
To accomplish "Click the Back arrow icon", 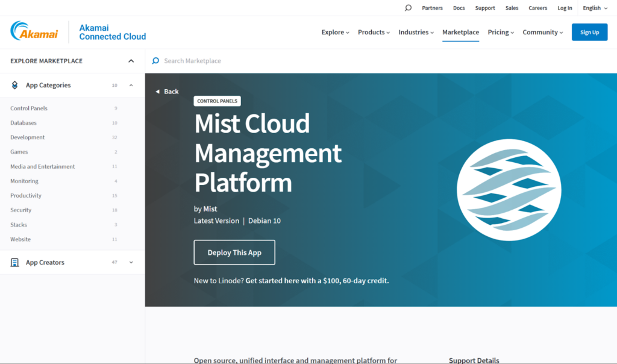I will (158, 92).
